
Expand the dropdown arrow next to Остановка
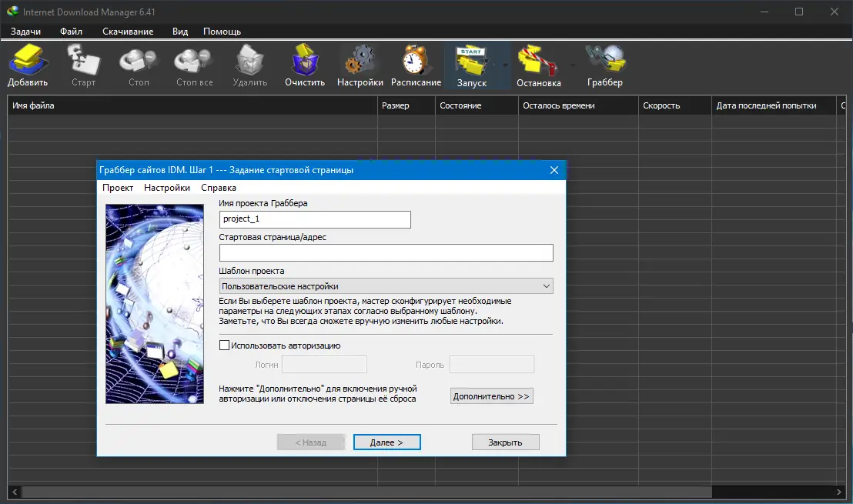(572, 65)
